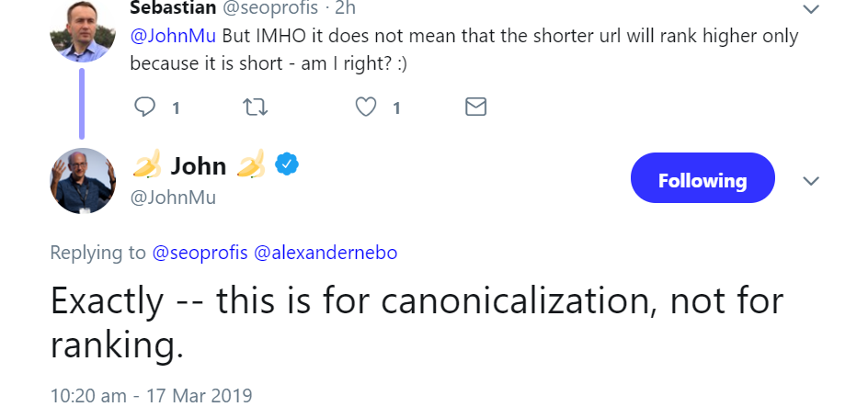Click the banana emoji before John's name

(147, 165)
